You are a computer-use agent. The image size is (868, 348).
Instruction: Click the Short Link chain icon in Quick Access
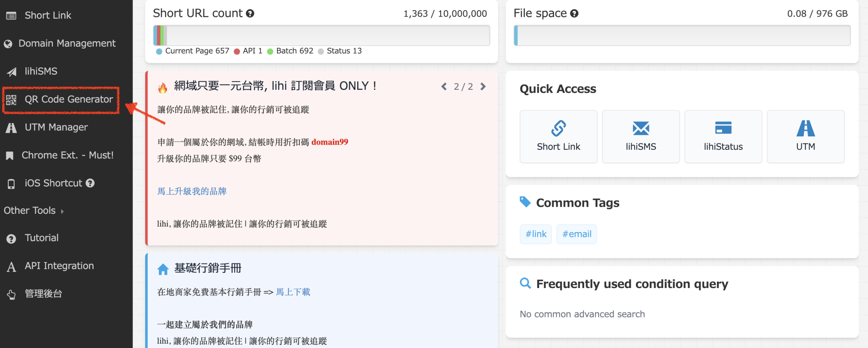click(558, 128)
